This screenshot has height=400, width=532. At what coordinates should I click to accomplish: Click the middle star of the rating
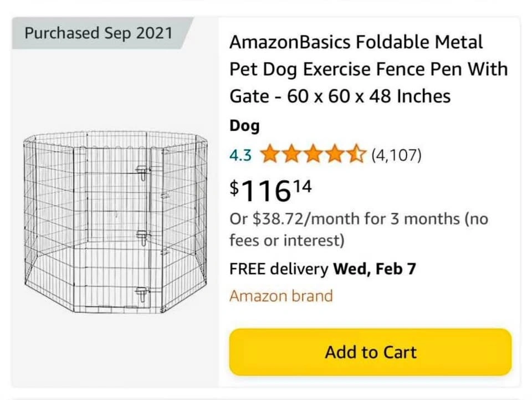click(x=313, y=155)
